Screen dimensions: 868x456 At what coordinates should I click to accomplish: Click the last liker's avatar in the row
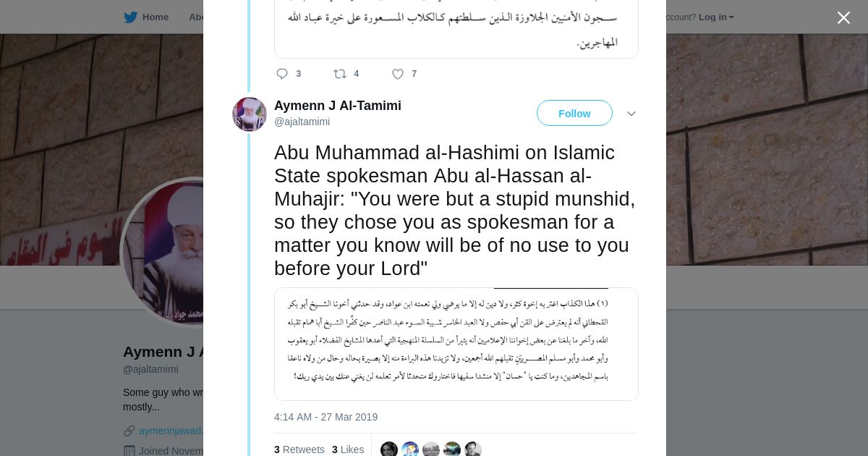473,449
